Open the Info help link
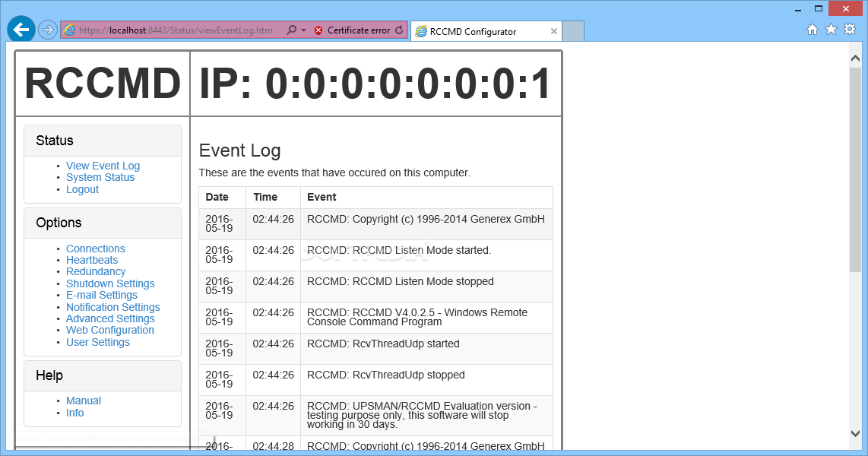Image resolution: width=868 pixels, height=456 pixels. pyautogui.click(x=74, y=413)
